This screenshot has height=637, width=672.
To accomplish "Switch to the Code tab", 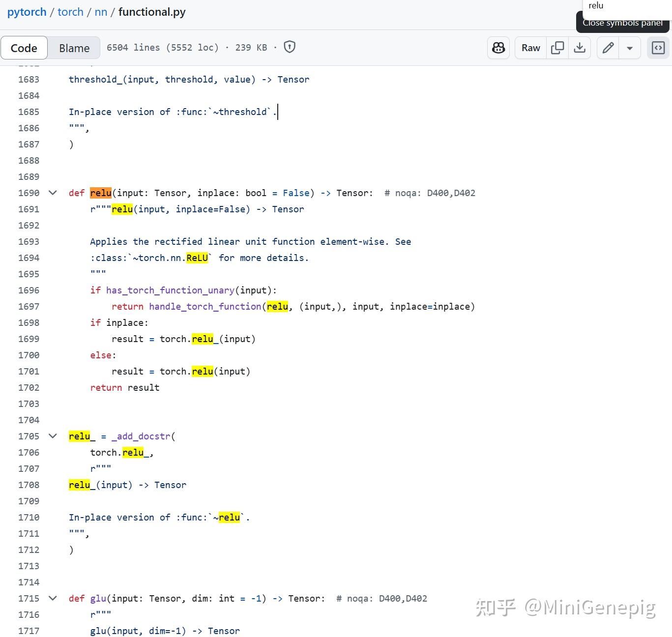I will pyautogui.click(x=24, y=48).
